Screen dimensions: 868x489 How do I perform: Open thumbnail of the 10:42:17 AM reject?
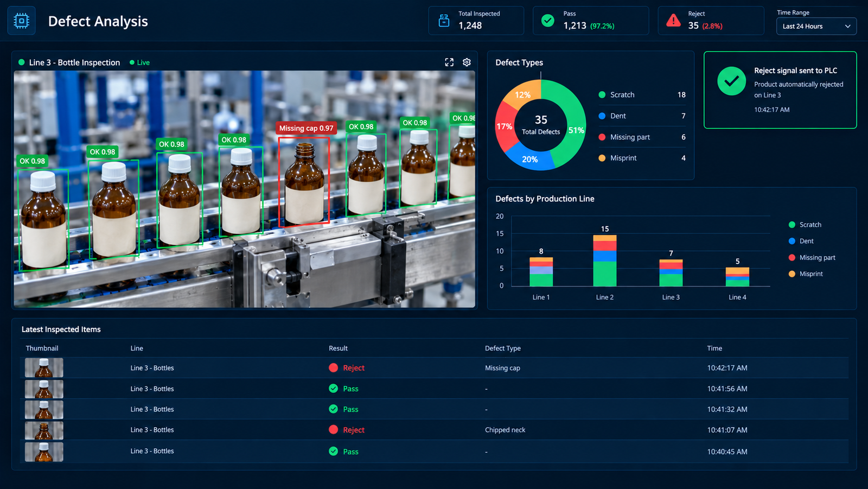[44, 367]
